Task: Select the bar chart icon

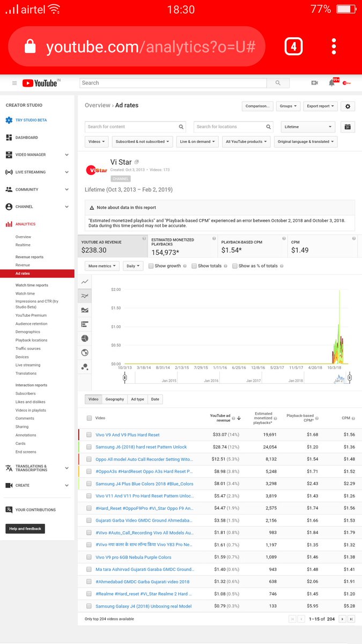Action: pyautogui.click(x=85, y=324)
